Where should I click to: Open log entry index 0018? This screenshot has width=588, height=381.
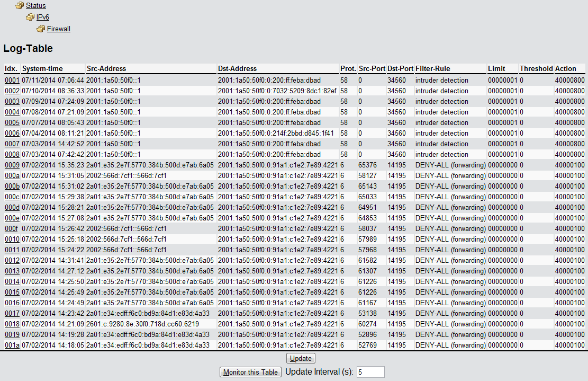[12, 324]
